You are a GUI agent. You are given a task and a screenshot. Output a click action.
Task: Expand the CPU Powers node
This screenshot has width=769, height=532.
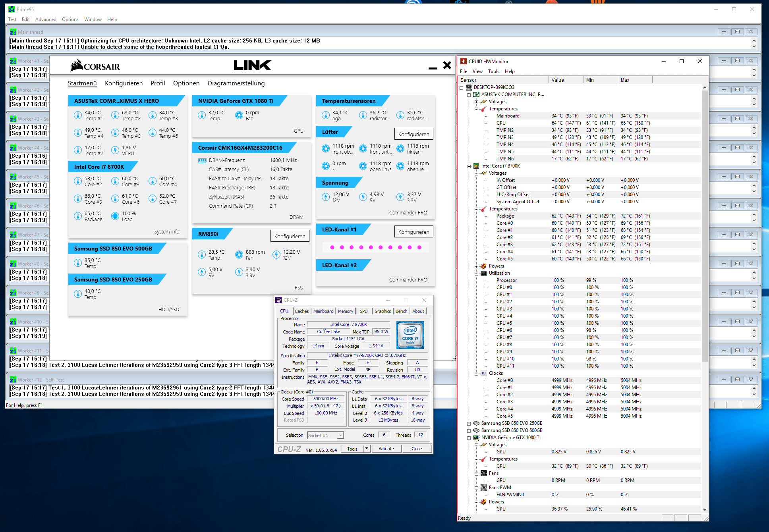[x=476, y=266]
